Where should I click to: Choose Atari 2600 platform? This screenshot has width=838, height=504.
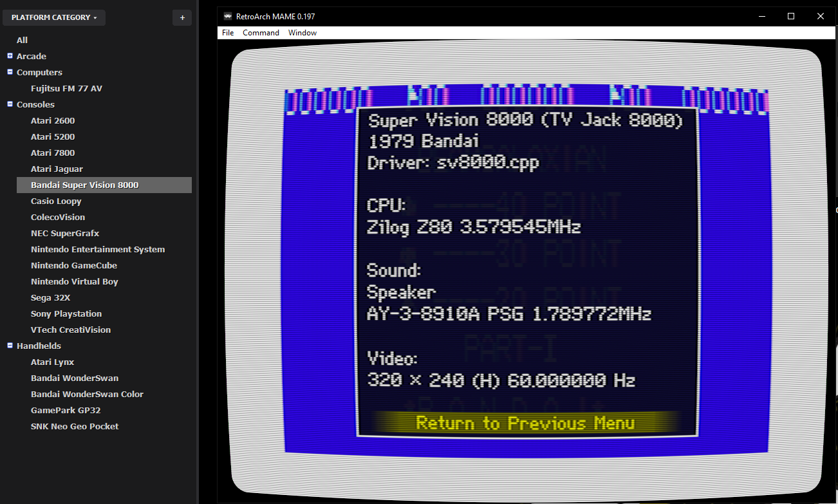tap(53, 120)
